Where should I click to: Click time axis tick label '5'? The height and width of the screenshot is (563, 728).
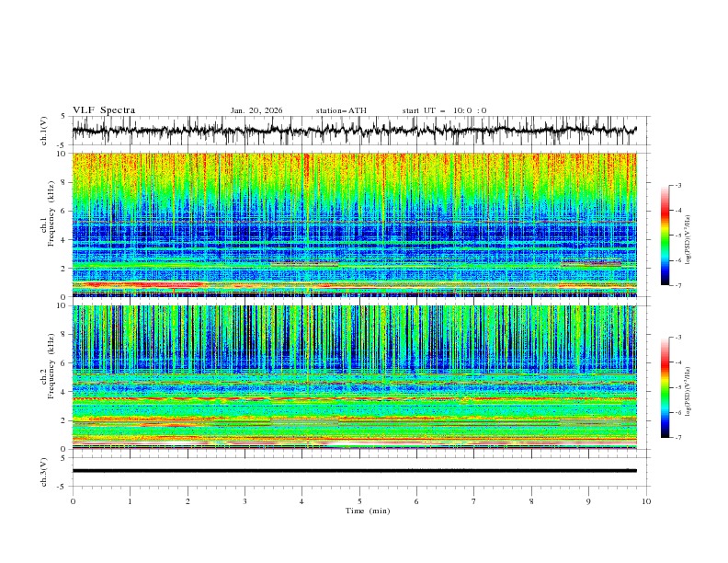(x=359, y=501)
